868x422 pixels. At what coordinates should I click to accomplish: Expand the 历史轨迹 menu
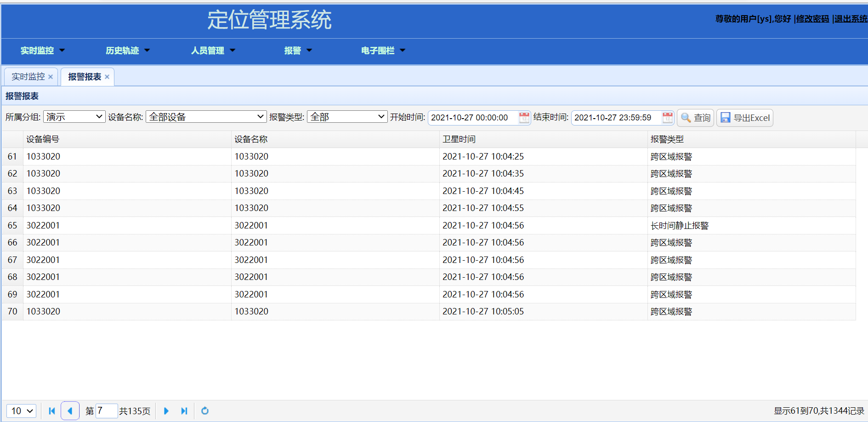pyautogui.click(x=128, y=51)
